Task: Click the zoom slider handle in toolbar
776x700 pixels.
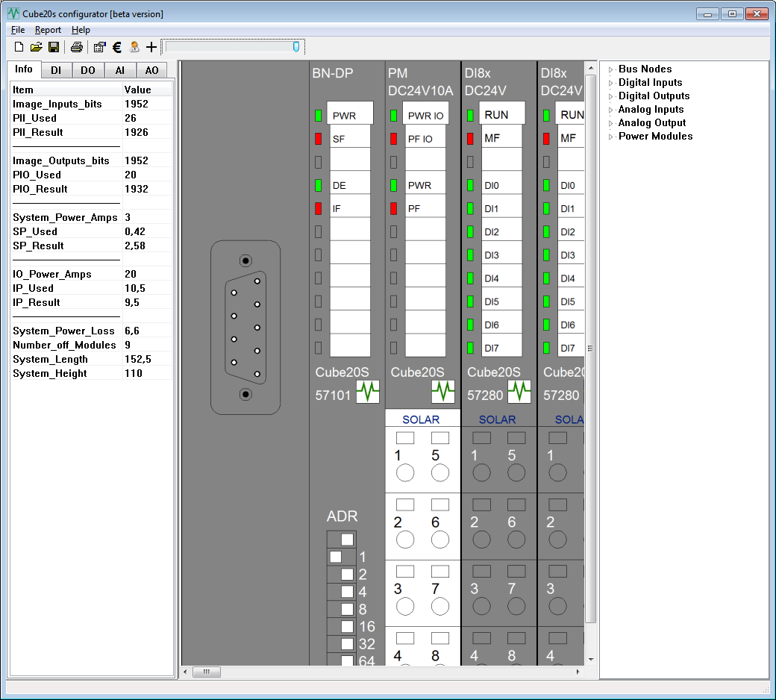Action: [x=296, y=47]
